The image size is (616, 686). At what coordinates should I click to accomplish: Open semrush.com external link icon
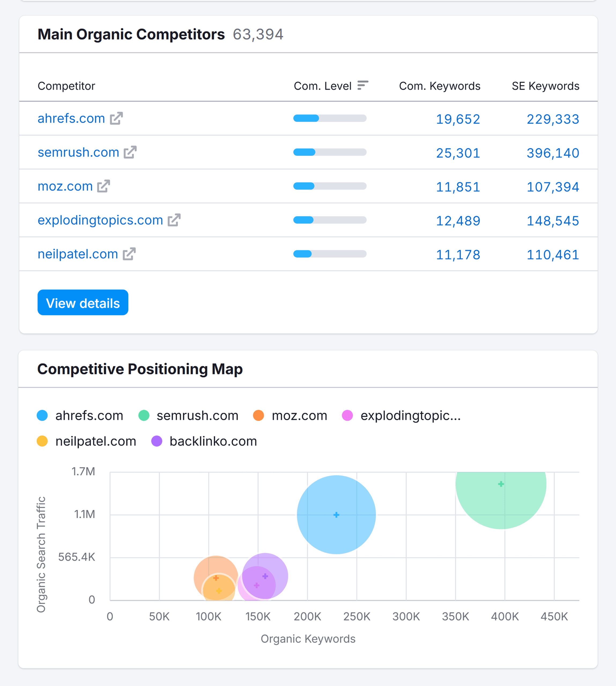pyautogui.click(x=130, y=152)
